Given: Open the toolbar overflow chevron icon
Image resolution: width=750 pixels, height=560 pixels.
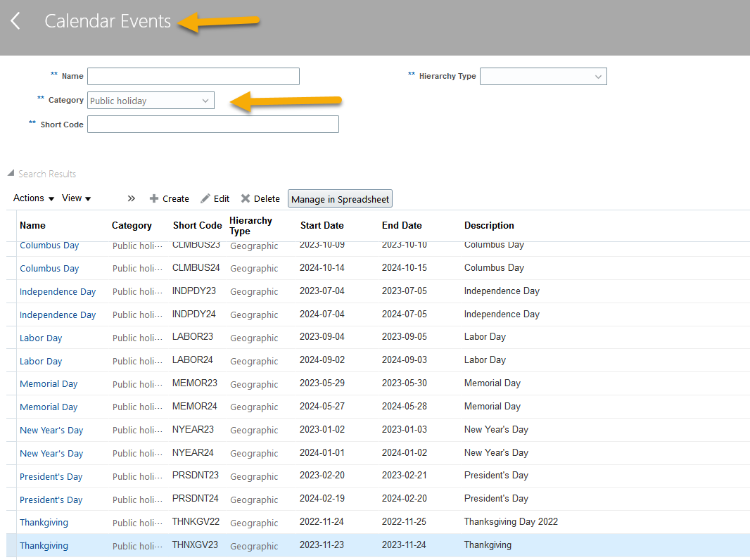Looking at the screenshot, I should pyautogui.click(x=131, y=198).
